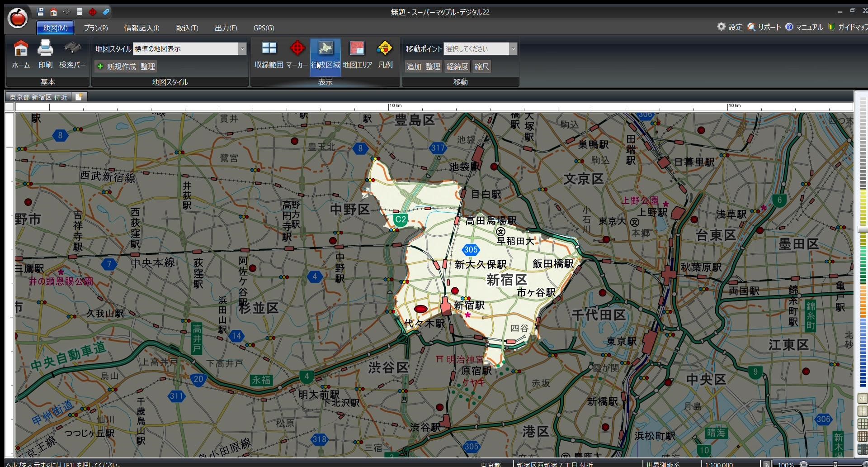Toggle 凡例 legend display
868x467 pixels.
(385, 55)
